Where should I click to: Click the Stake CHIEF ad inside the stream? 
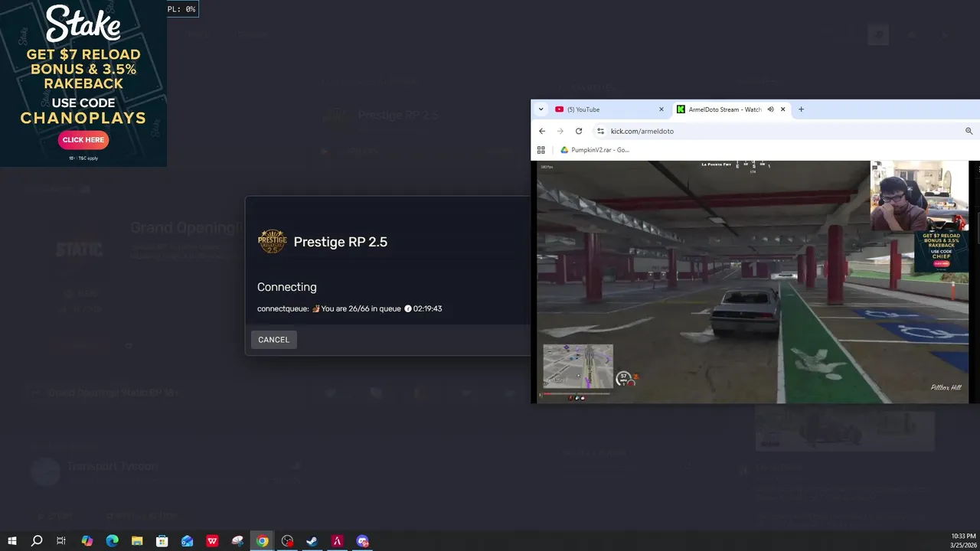click(941, 250)
